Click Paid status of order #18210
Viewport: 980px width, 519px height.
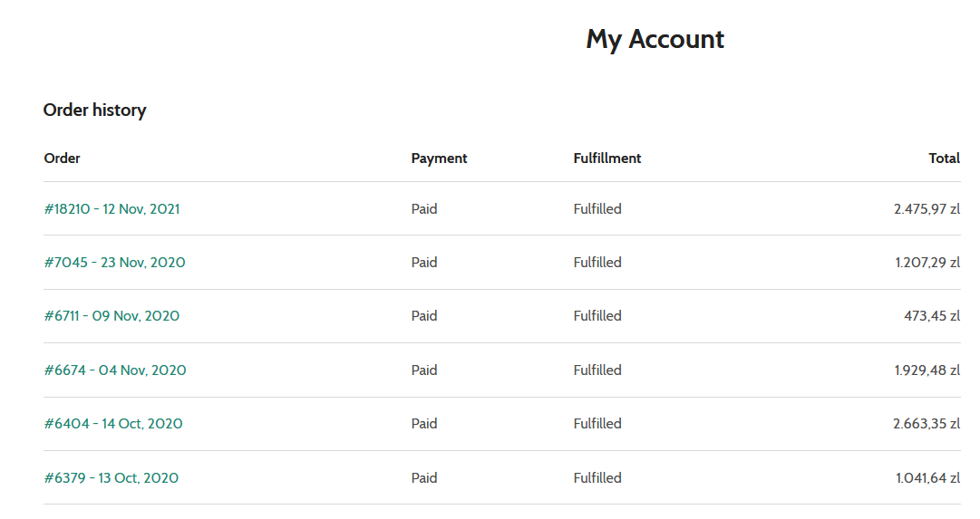423,209
